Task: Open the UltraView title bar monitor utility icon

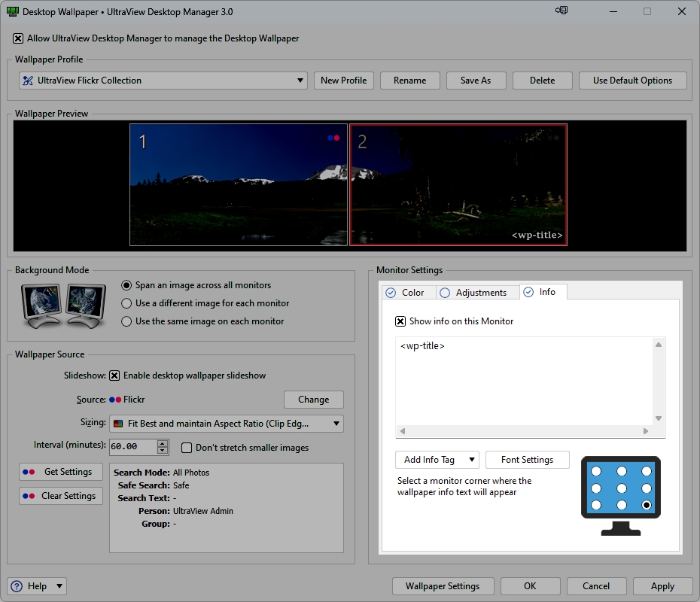Action: point(561,11)
